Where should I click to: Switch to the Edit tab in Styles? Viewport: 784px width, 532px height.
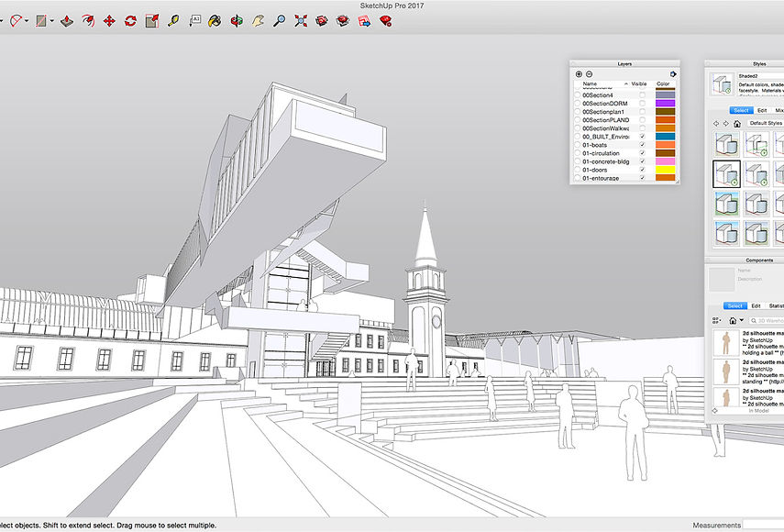click(762, 110)
